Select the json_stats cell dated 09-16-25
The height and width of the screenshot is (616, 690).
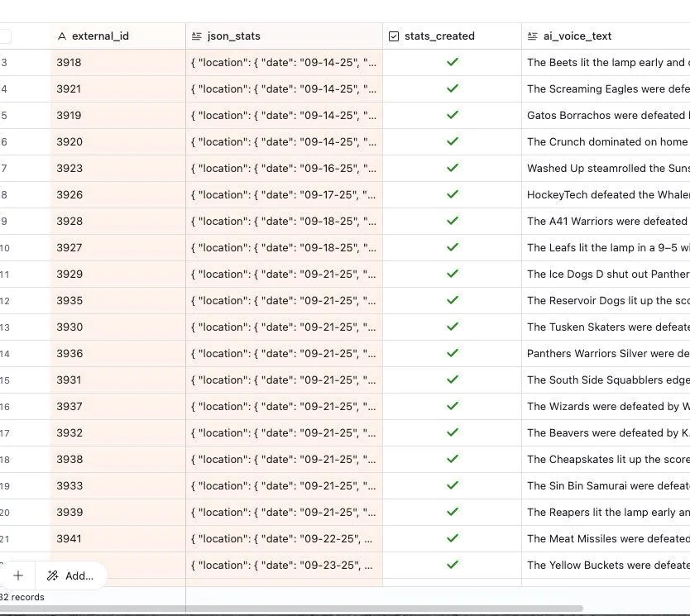[x=285, y=169]
